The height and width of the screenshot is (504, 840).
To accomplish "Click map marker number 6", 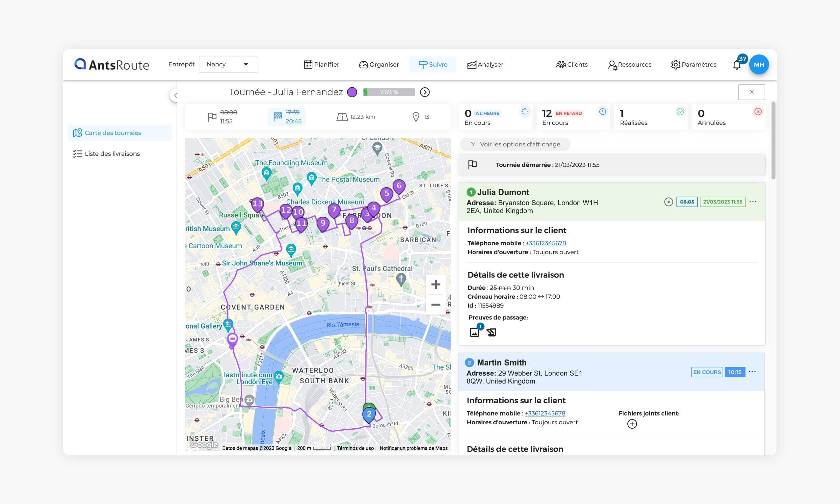I will tap(399, 186).
